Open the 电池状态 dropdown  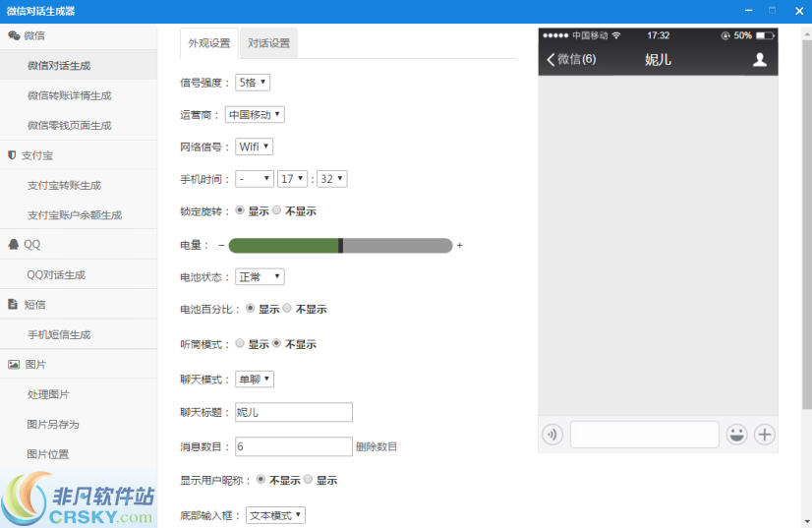tap(260, 276)
